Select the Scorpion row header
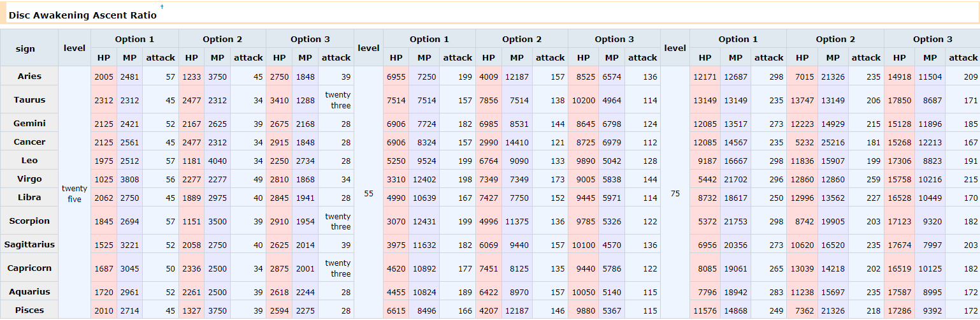The width and height of the screenshot is (980, 320). coord(29,221)
